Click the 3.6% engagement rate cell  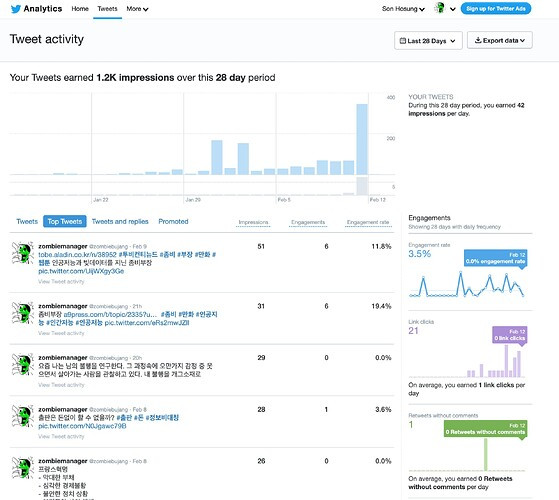(383, 409)
